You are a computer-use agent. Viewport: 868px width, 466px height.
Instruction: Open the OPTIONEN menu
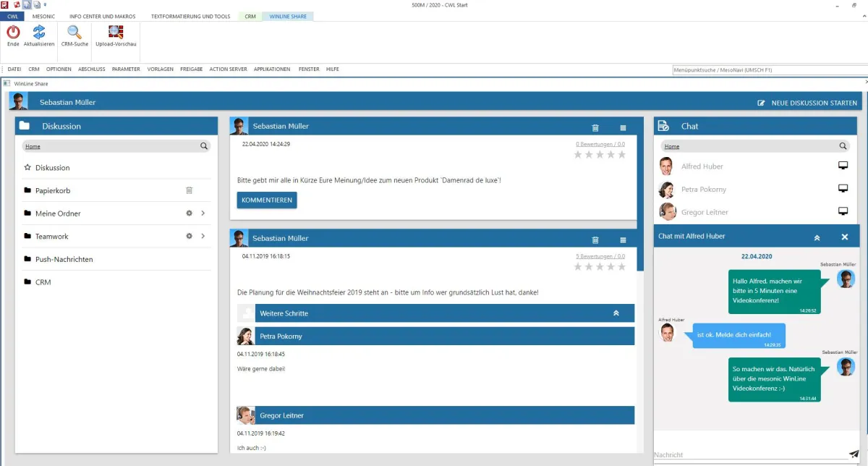point(59,69)
